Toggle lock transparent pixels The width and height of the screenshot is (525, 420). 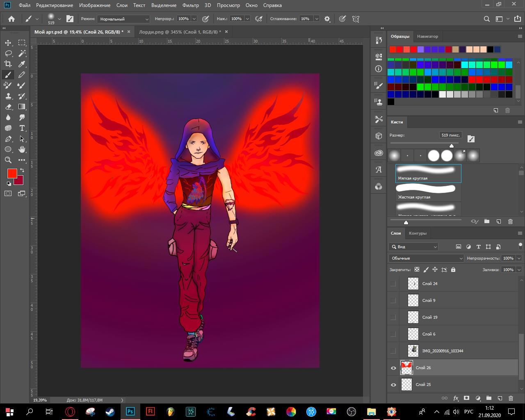[417, 269]
